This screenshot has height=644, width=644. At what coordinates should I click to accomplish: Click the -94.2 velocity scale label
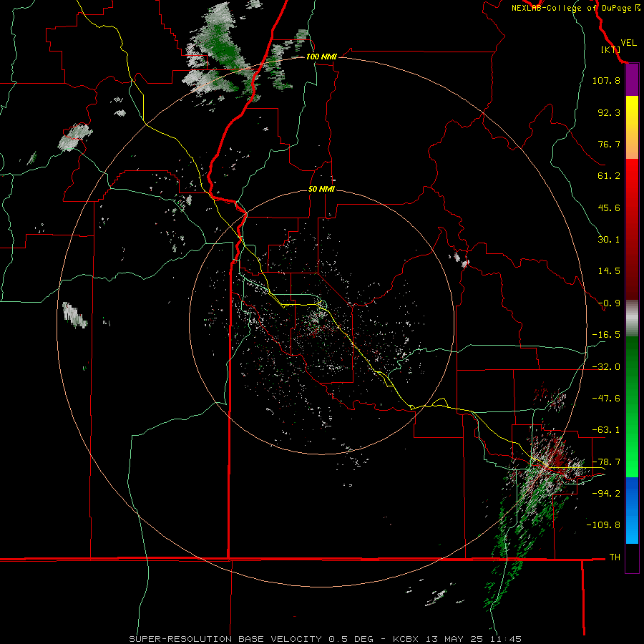coord(606,494)
